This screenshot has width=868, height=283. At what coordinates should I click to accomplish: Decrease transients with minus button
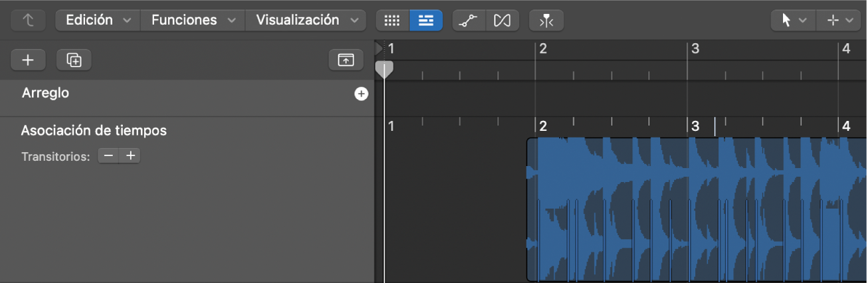pyautogui.click(x=108, y=156)
